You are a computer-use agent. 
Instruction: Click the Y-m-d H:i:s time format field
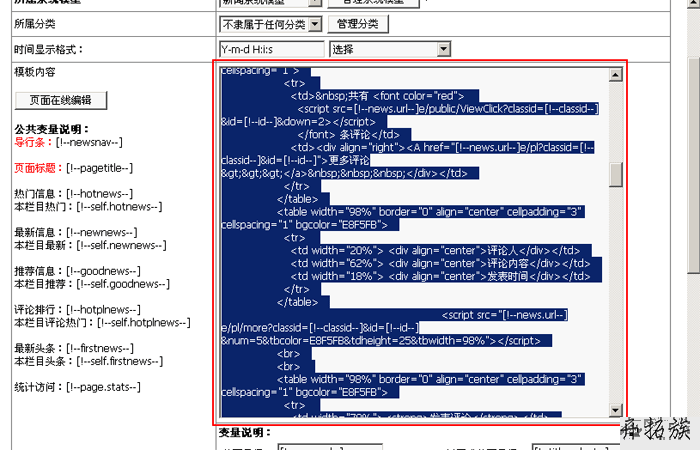point(271,49)
